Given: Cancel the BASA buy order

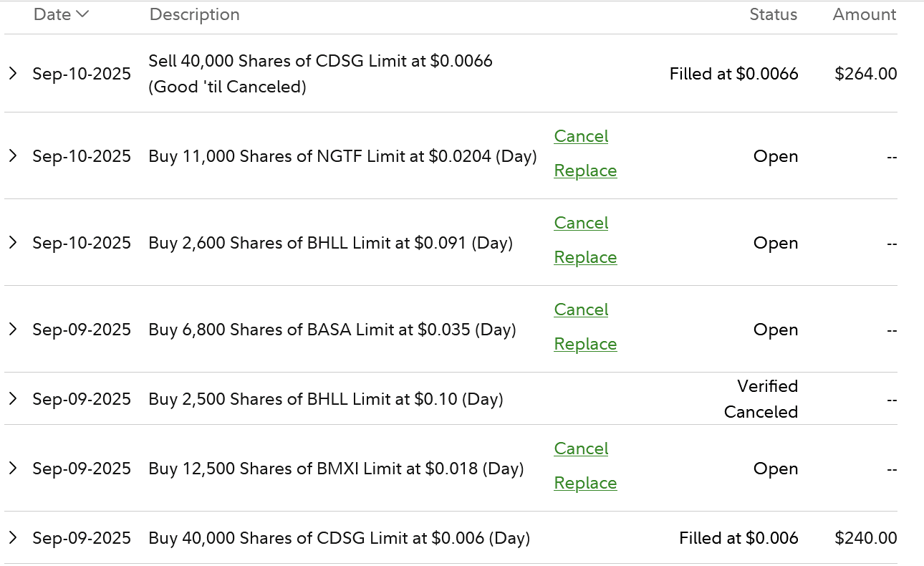Looking at the screenshot, I should click(x=581, y=310).
